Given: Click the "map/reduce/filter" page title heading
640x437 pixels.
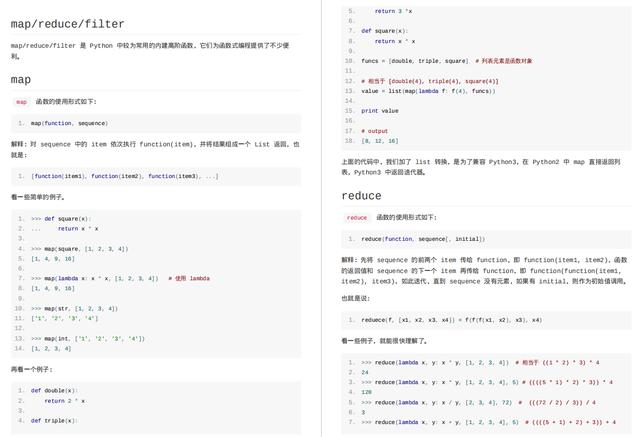Looking at the screenshot, I should (x=67, y=24).
